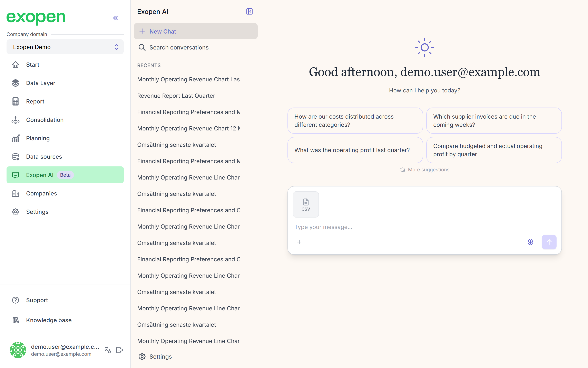Open the 'Revenue Report Last Quarter' conversation
This screenshot has height=368, width=588.
(x=176, y=96)
